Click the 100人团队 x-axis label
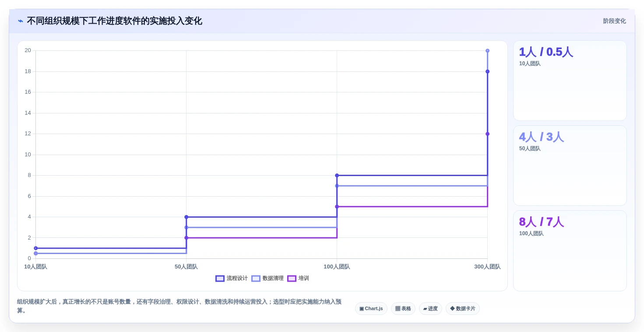This screenshot has height=332, width=644. [x=337, y=267]
